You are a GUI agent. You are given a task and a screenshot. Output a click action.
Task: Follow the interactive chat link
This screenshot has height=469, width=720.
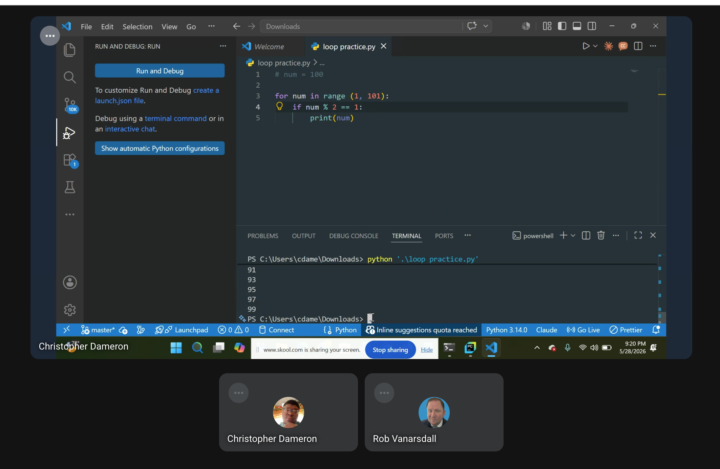pos(130,129)
